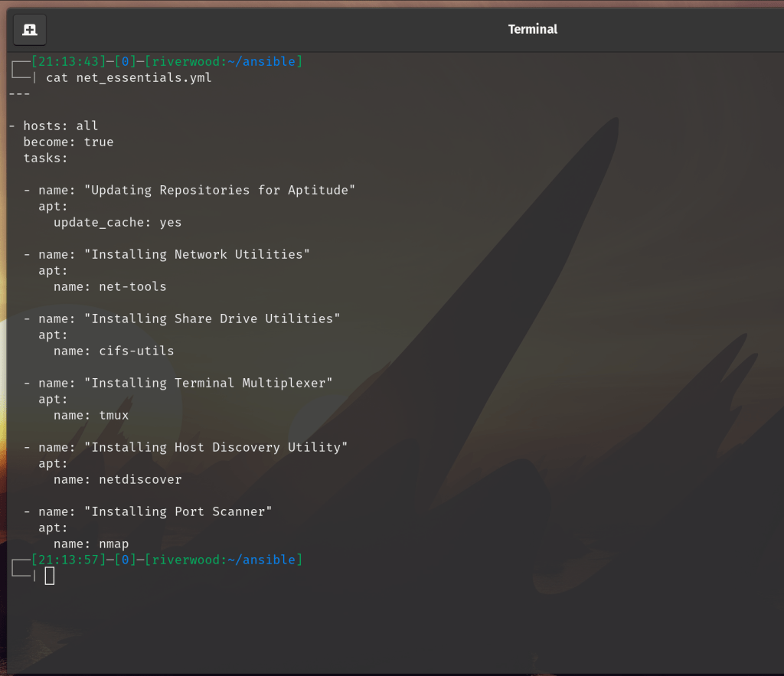The height and width of the screenshot is (676, 784).
Task: Click the 'name: tmux' package line
Action: pos(91,415)
